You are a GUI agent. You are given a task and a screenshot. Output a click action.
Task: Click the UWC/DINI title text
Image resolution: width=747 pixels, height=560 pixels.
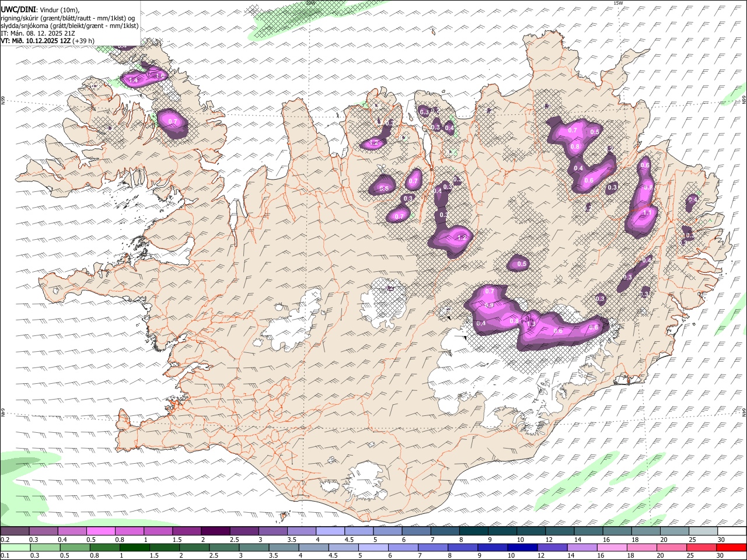pyautogui.click(x=18, y=9)
